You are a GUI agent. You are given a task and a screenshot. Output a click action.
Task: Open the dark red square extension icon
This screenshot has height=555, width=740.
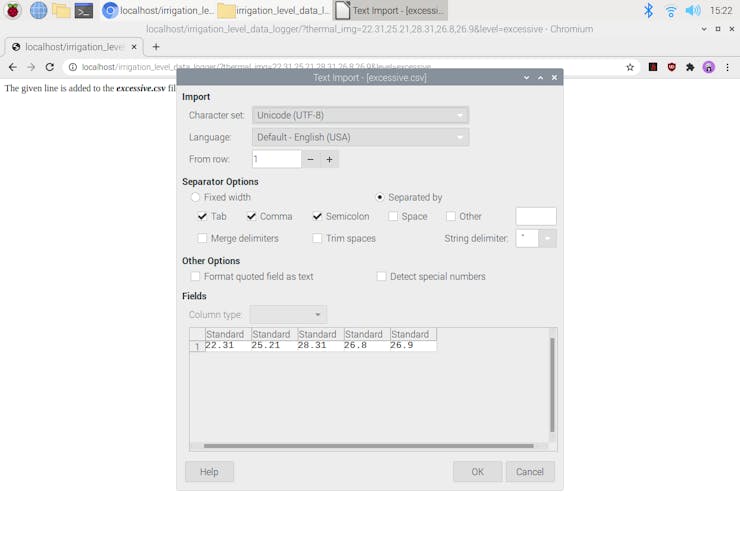(x=653, y=67)
